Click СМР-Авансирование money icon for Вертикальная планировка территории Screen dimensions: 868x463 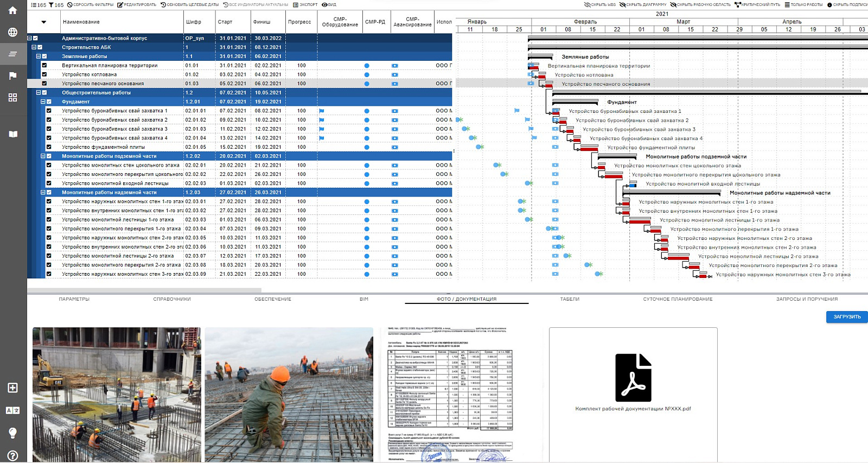click(x=395, y=66)
